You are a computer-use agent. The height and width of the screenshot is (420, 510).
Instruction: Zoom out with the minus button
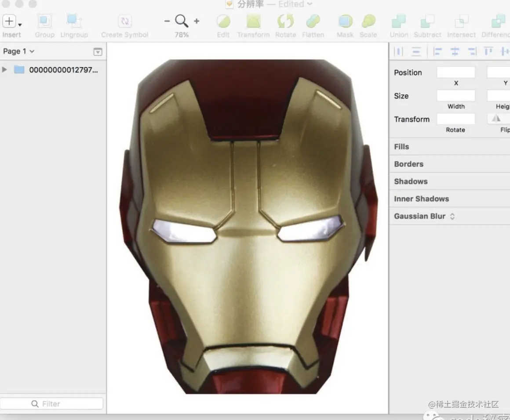pos(167,21)
